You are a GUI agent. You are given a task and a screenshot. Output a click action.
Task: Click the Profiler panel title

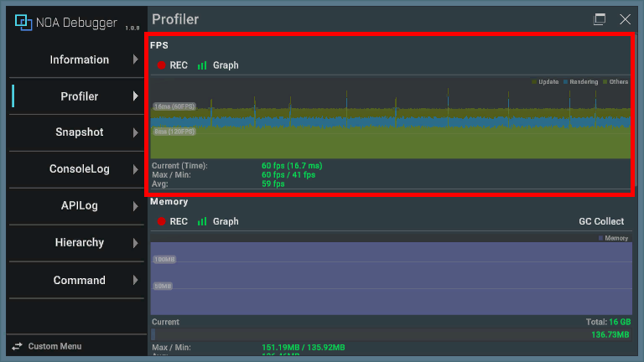[x=175, y=19]
